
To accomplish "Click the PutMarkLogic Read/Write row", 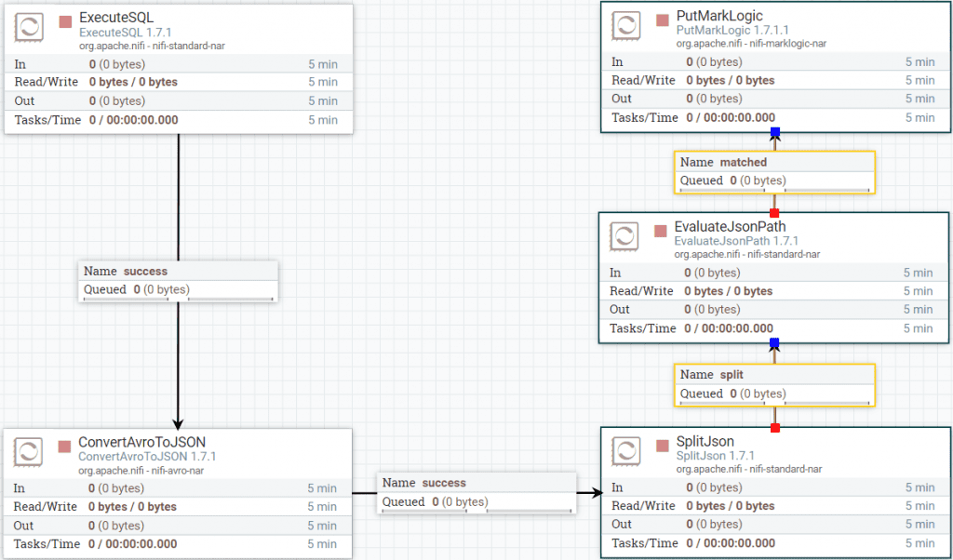I will 773,80.
